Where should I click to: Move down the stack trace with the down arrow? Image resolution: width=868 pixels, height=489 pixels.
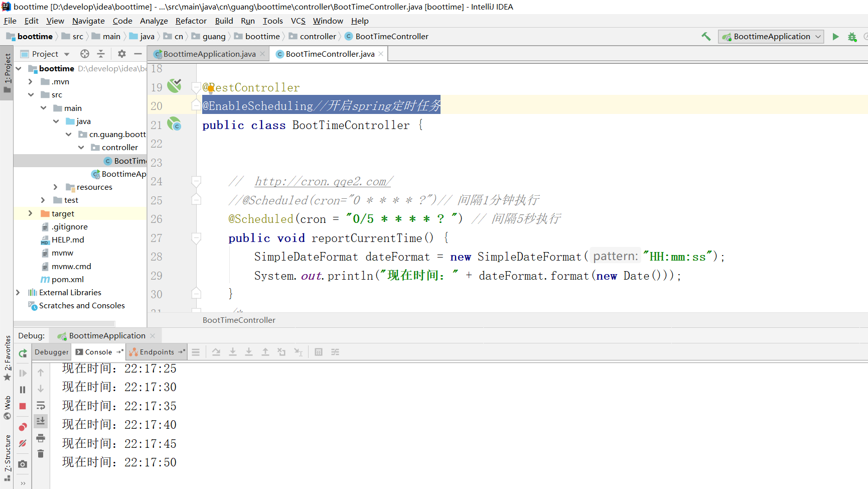coord(41,389)
